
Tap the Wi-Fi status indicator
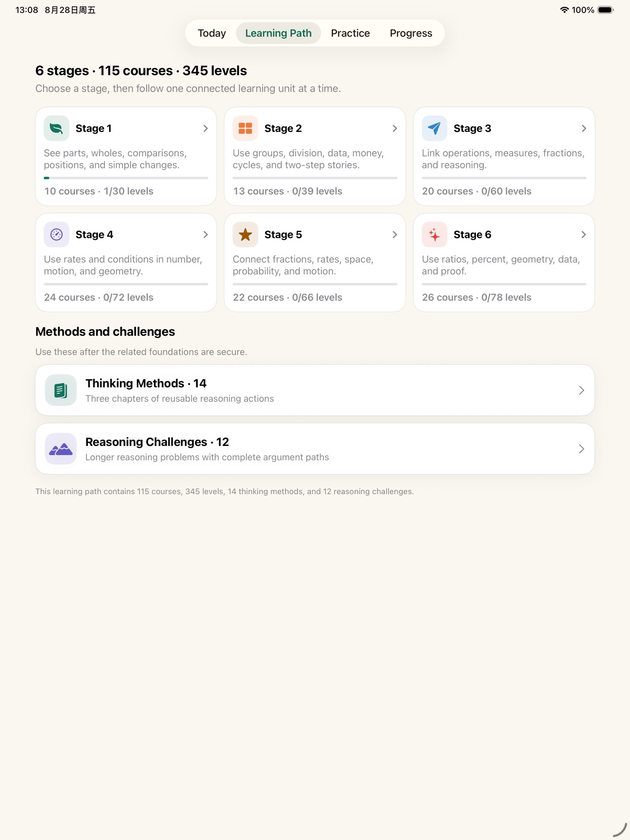click(564, 10)
